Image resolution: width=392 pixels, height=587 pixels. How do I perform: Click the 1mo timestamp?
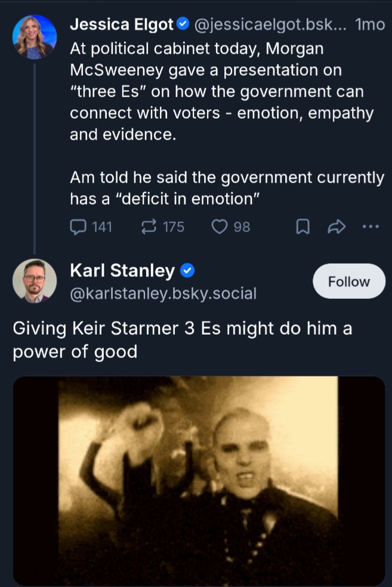[x=370, y=24]
